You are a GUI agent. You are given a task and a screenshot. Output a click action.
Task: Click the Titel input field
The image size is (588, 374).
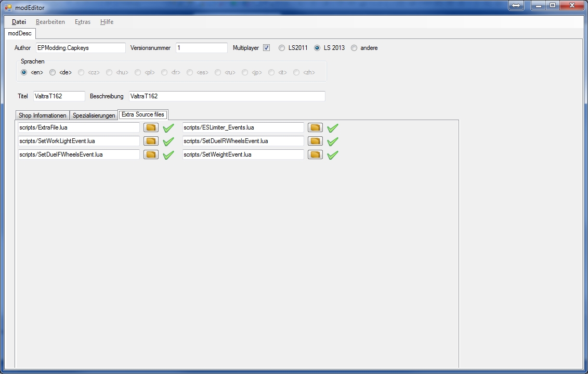pyautogui.click(x=59, y=96)
